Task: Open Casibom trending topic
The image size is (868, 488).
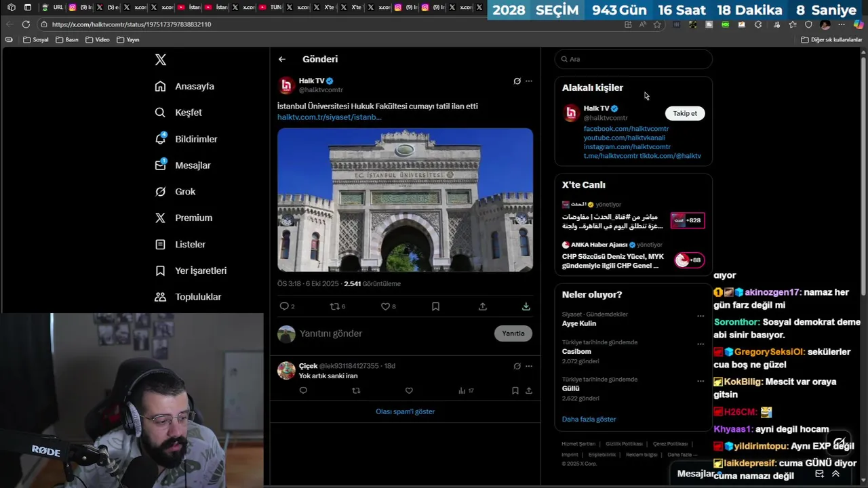Action: 576,352
